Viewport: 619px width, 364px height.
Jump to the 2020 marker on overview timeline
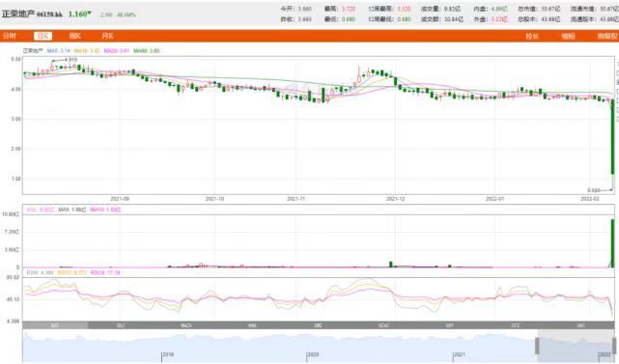[x=312, y=355]
